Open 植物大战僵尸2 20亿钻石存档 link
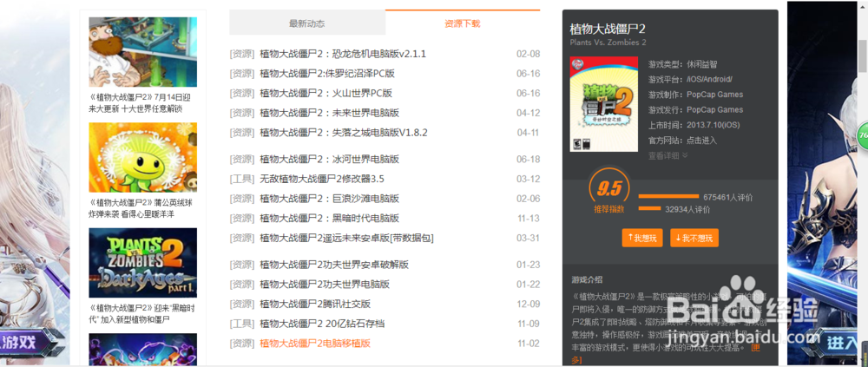This screenshot has width=868, height=367. click(x=322, y=324)
